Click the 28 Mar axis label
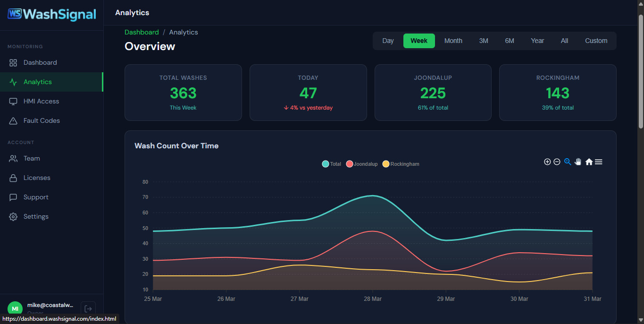Viewport: 644px width, 324px height. [373, 299]
